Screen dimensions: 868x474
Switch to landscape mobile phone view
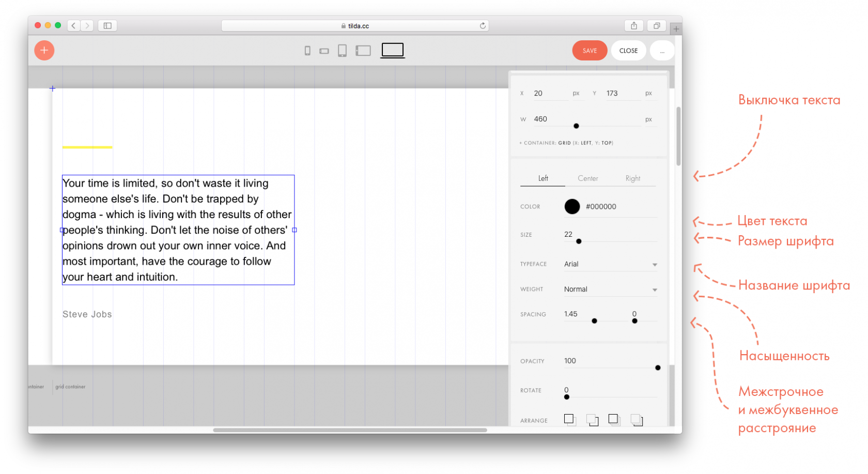pyautogui.click(x=324, y=51)
